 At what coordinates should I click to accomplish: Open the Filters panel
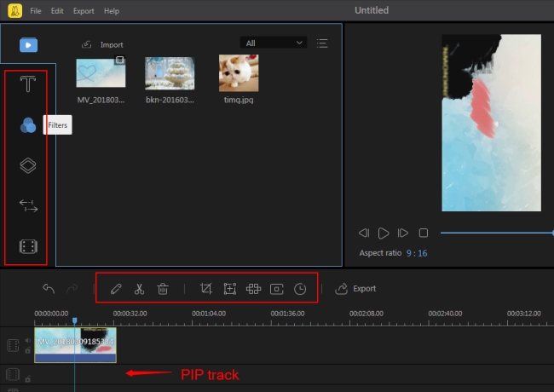28,125
